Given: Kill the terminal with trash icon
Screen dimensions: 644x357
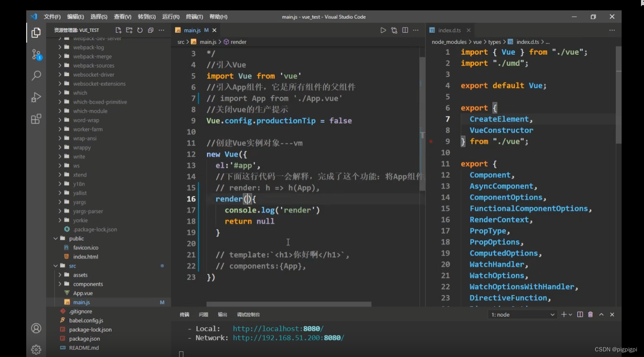Looking at the screenshot, I should 590,314.
